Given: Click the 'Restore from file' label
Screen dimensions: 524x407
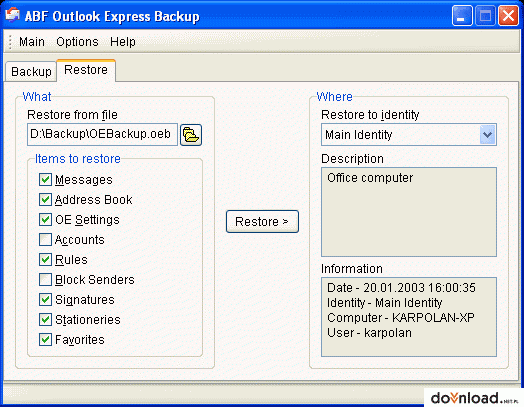Looking at the screenshot, I should tap(72, 115).
